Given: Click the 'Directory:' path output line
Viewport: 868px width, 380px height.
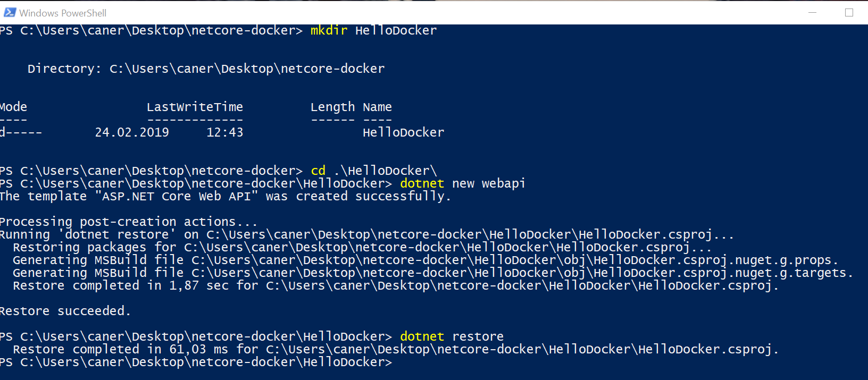Looking at the screenshot, I should (206, 69).
